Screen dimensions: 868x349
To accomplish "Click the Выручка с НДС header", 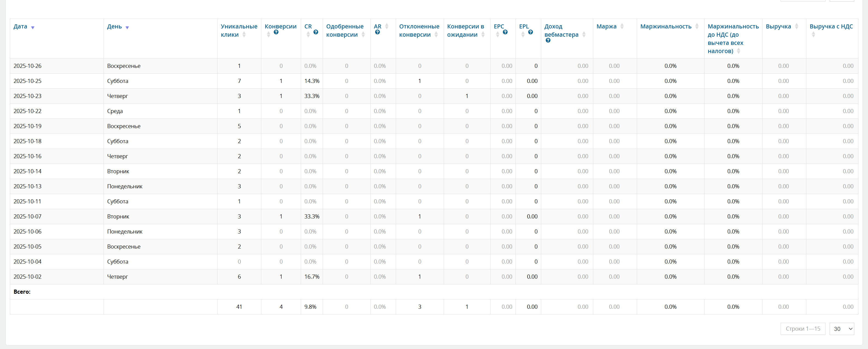I will (831, 26).
